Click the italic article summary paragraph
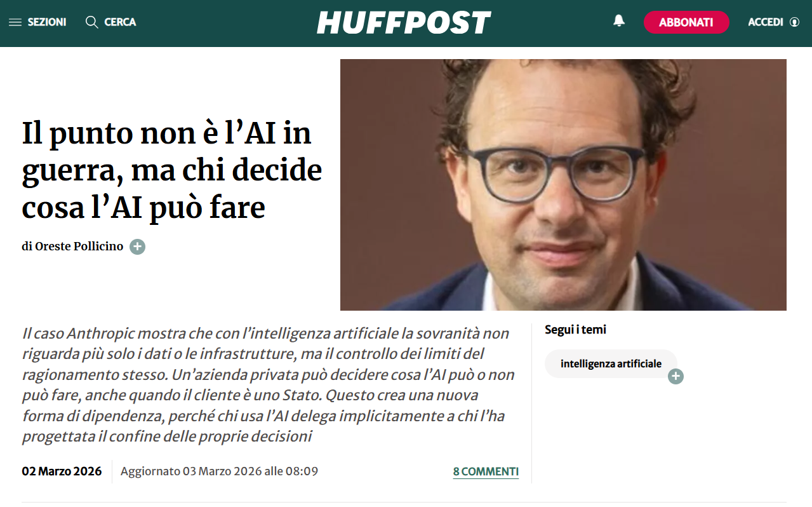Image resolution: width=812 pixels, height=507 pixels. (268, 385)
